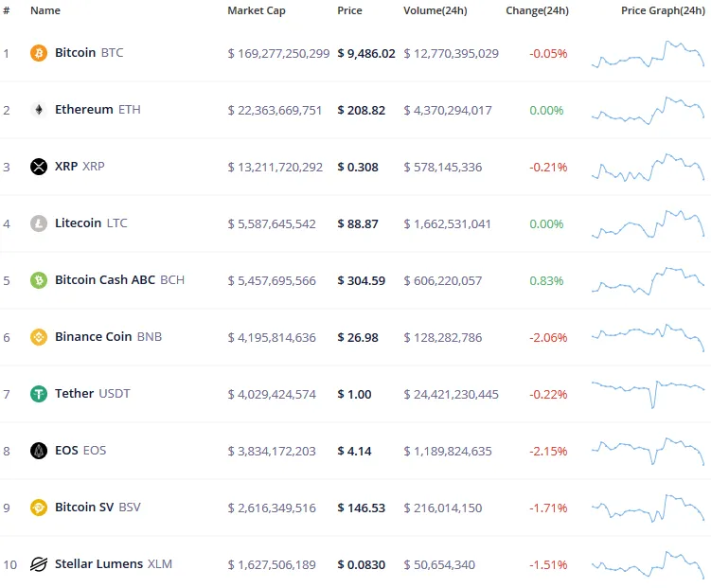This screenshot has width=711, height=588.
Task: Open the XRP coin name link
Action: click(66, 167)
